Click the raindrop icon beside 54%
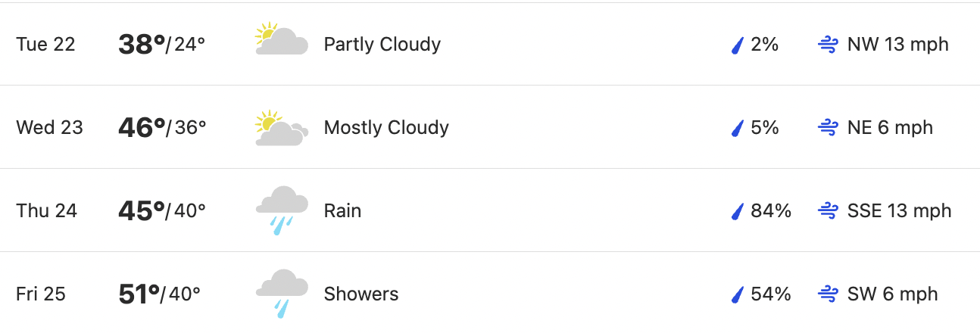980x333 pixels. [737, 295]
